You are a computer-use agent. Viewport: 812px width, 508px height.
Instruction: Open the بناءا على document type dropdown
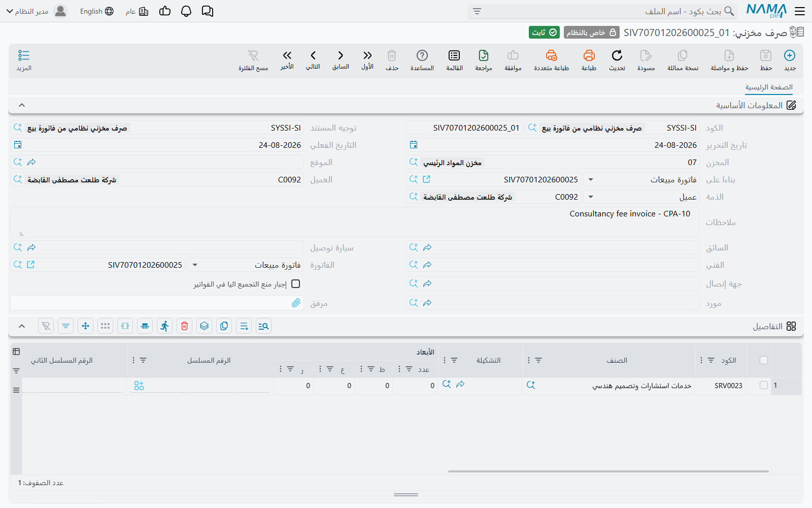pyautogui.click(x=591, y=180)
